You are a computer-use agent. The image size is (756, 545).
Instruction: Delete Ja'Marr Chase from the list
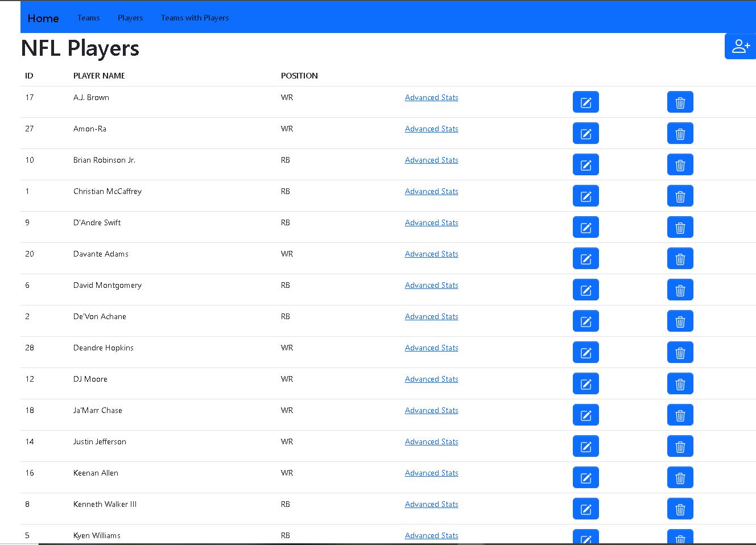pyautogui.click(x=680, y=415)
